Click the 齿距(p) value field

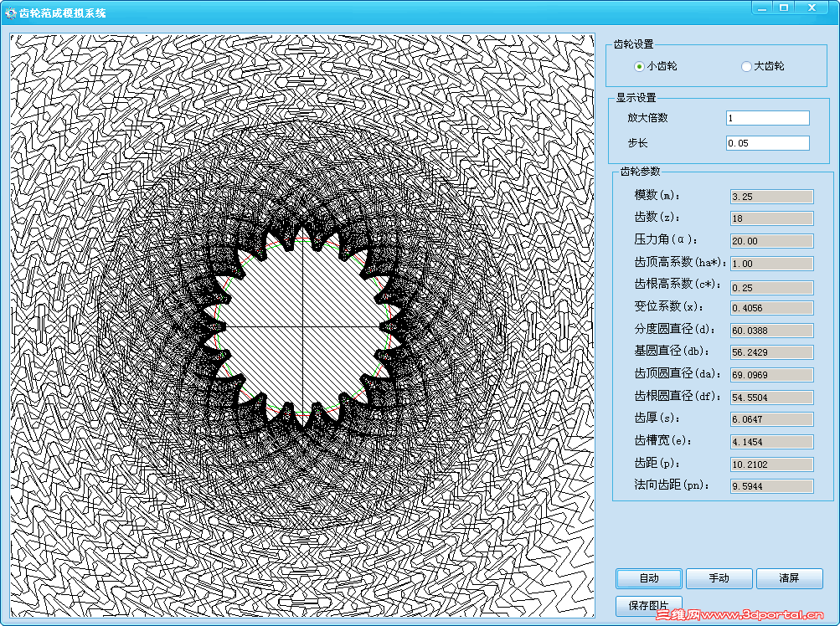click(772, 464)
